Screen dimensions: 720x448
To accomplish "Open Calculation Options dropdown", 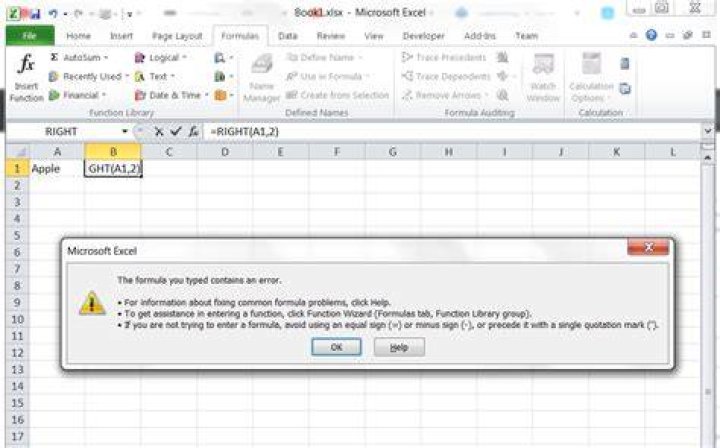I will (591, 78).
